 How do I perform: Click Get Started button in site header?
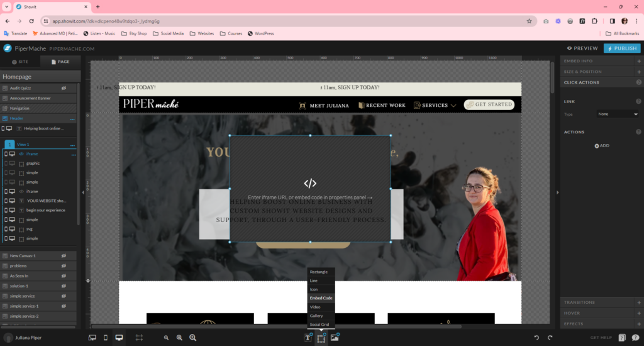[x=489, y=104]
